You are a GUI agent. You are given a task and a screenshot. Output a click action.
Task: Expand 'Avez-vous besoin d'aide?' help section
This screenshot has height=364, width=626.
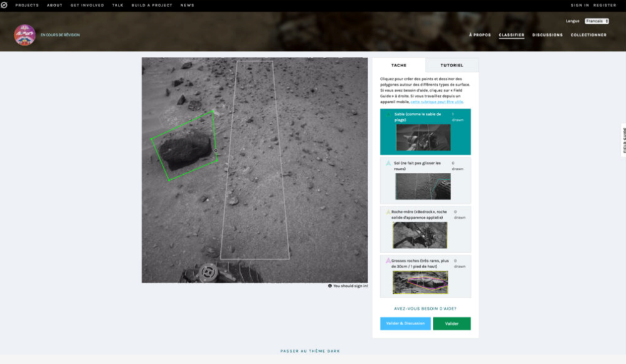(x=425, y=308)
